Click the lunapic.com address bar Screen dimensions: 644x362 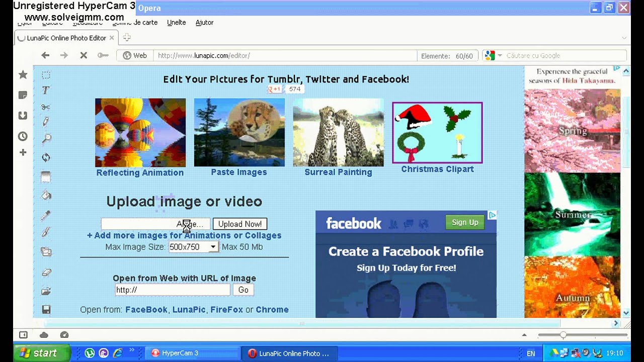click(286, 56)
